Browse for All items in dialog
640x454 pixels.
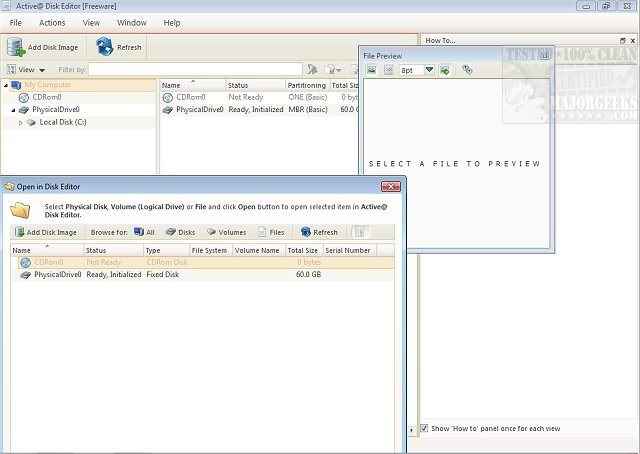144,232
